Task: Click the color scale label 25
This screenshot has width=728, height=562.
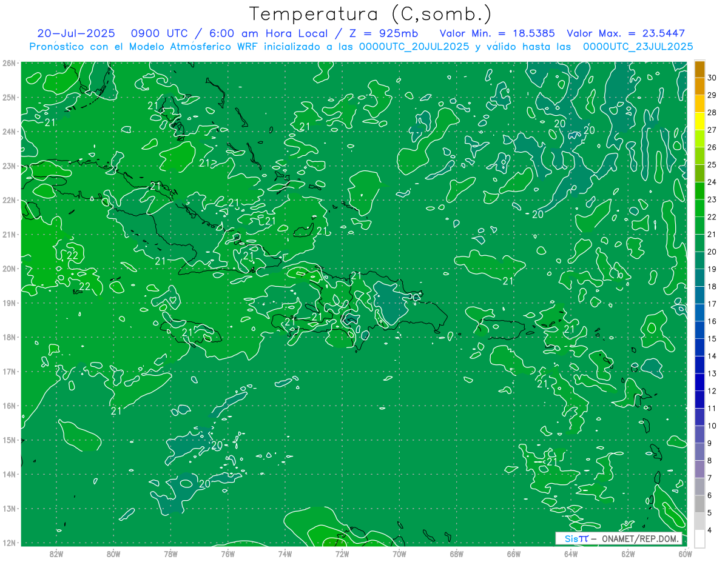Action: pyautogui.click(x=712, y=164)
